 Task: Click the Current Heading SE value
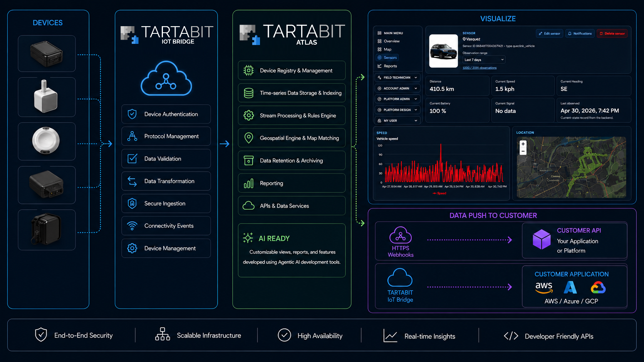click(564, 89)
